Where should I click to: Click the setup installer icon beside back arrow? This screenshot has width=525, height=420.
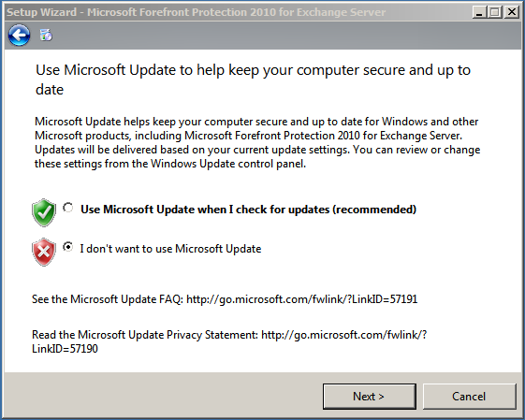(x=46, y=35)
